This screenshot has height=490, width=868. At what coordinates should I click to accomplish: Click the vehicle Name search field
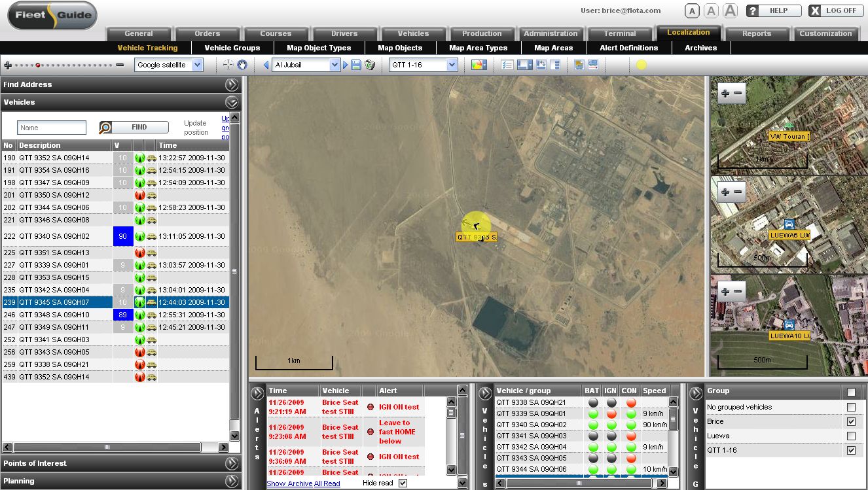52,128
